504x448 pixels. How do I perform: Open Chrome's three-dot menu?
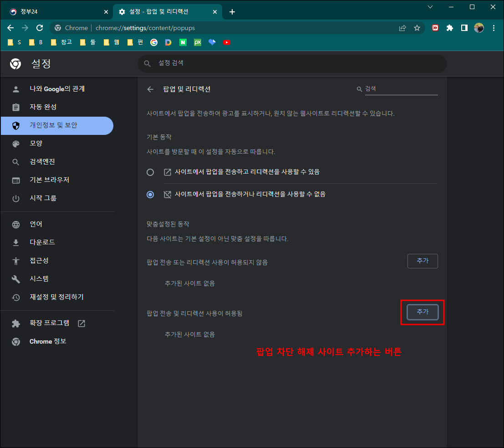(494, 28)
